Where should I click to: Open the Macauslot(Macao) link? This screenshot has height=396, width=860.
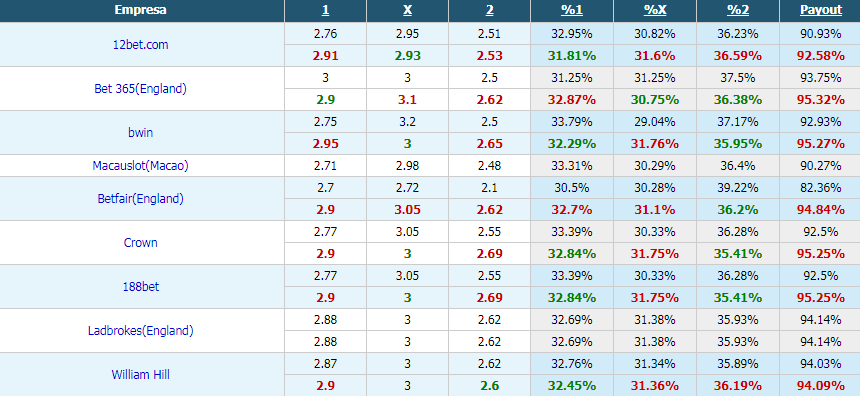[x=140, y=166]
